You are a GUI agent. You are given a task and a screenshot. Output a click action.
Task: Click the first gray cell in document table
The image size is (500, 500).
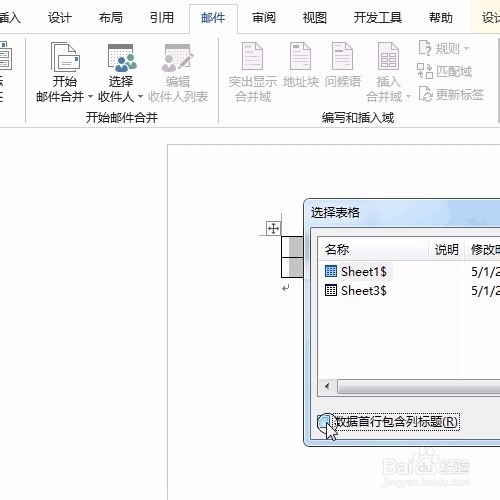coord(296,247)
